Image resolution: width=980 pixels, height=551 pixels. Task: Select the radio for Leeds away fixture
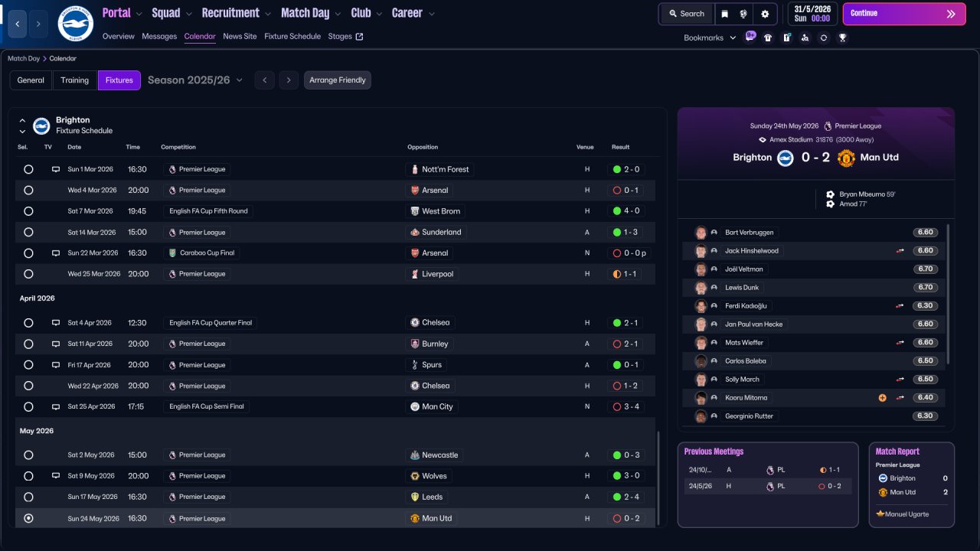click(28, 497)
